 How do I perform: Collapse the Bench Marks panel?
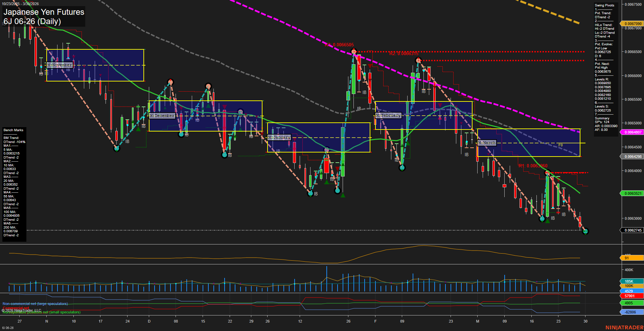tap(13, 130)
